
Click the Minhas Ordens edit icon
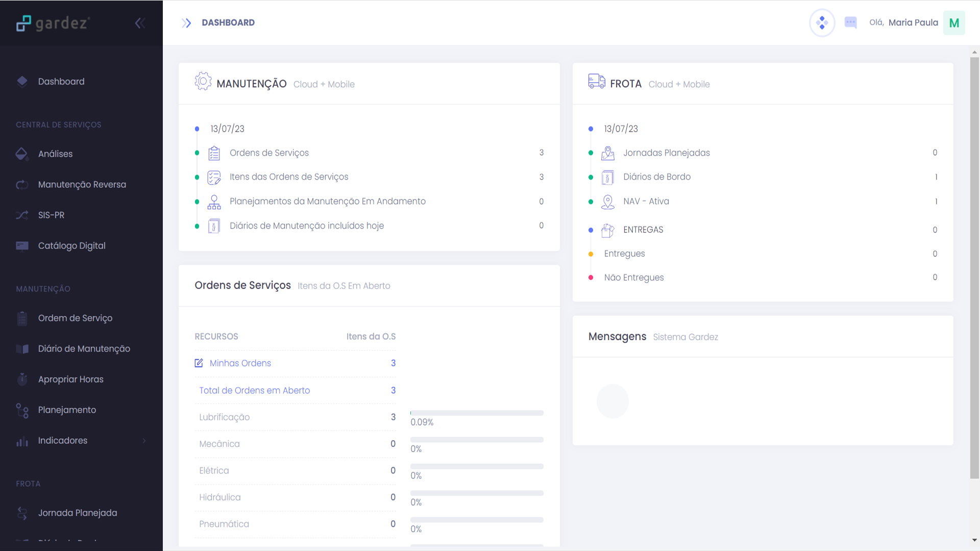[x=199, y=363]
